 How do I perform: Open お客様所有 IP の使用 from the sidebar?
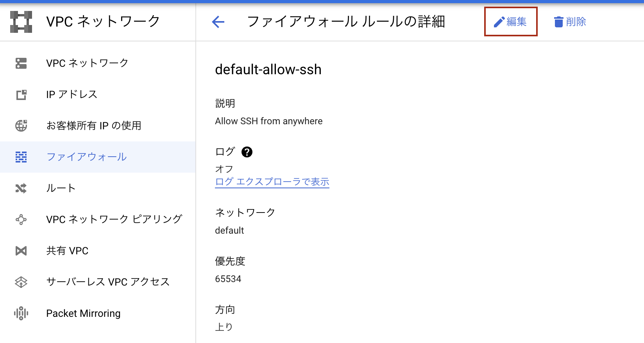point(94,125)
